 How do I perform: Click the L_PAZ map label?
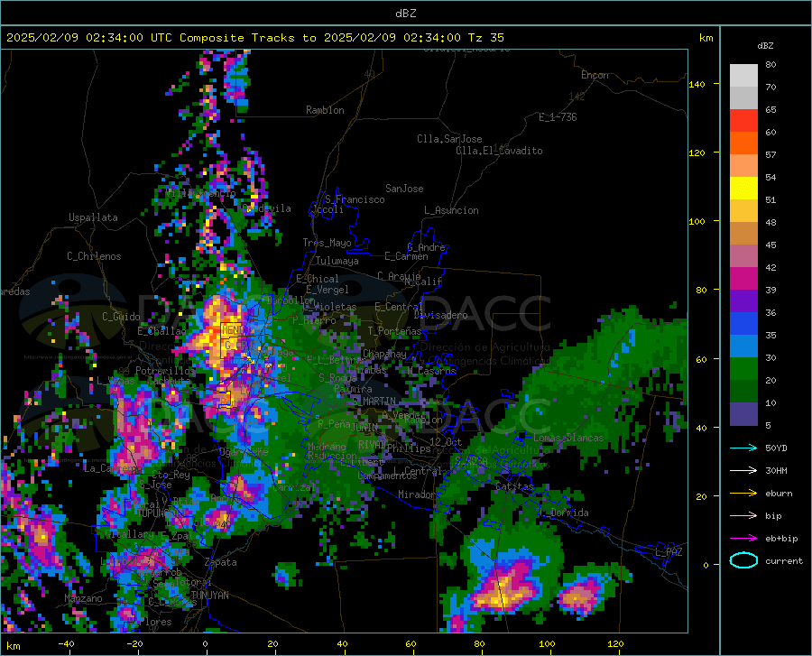[669, 552]
